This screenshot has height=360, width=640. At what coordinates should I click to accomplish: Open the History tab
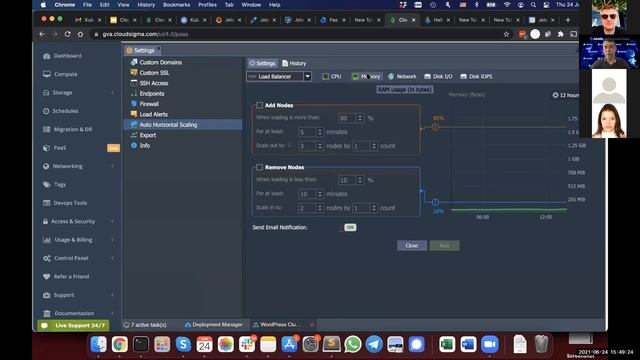click(x=294, y=63)
